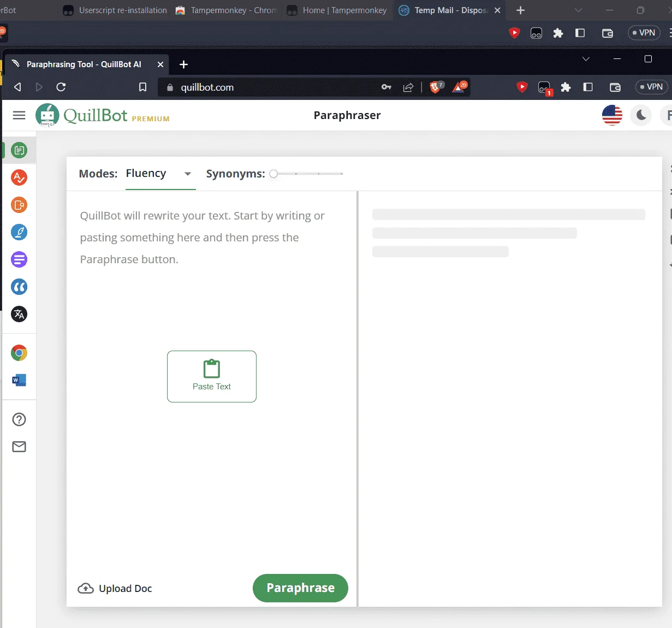
Task: Open Summarizer purple icon in sidebar
Action: pos(19,259)
